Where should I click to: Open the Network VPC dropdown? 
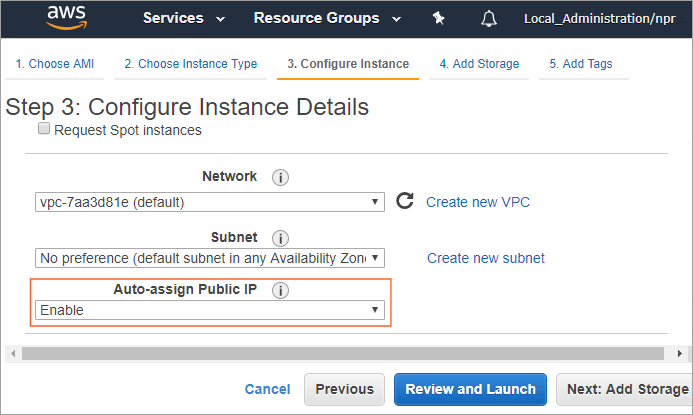209,202
